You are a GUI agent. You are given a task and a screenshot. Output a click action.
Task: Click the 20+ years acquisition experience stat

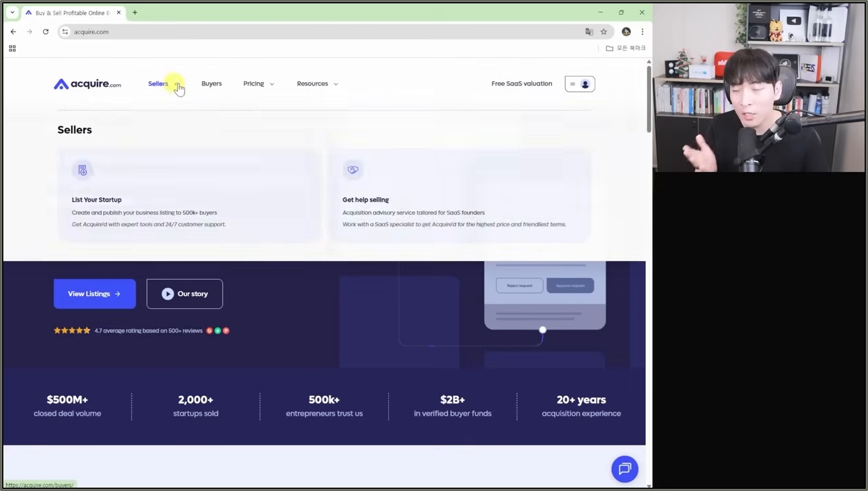pos(581,406)
